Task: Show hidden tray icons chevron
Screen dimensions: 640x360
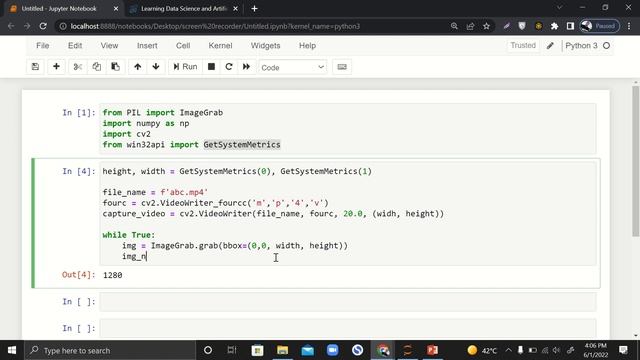Action: tap(508, 350)
